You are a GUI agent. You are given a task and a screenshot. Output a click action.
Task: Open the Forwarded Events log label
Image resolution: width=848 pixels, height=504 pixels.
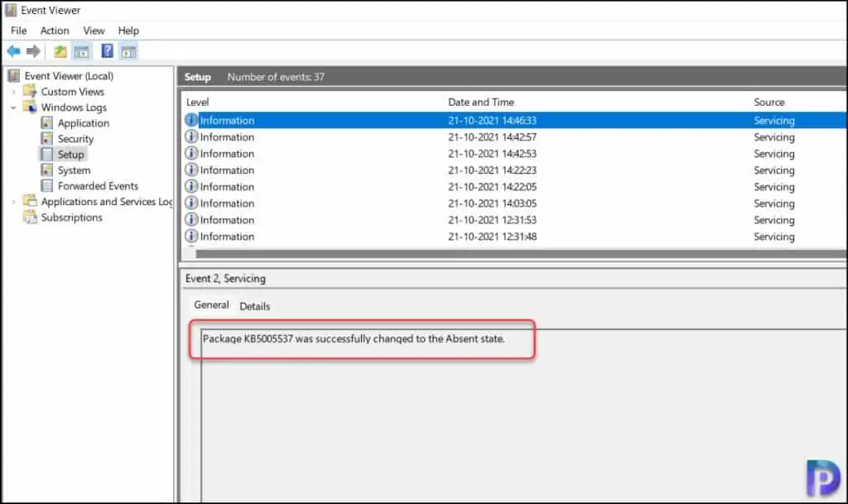tap(98, 186)
